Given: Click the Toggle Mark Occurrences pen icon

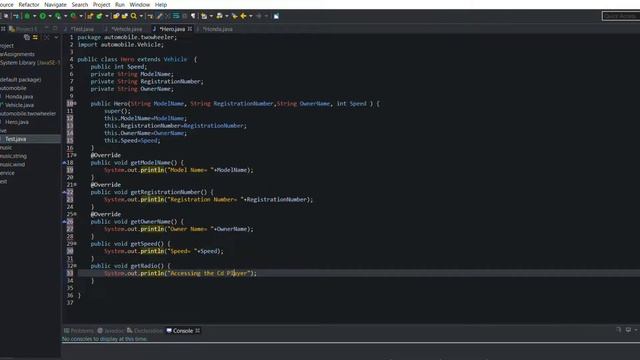Looking at the screenshot, I should click(x=160, y=16).
